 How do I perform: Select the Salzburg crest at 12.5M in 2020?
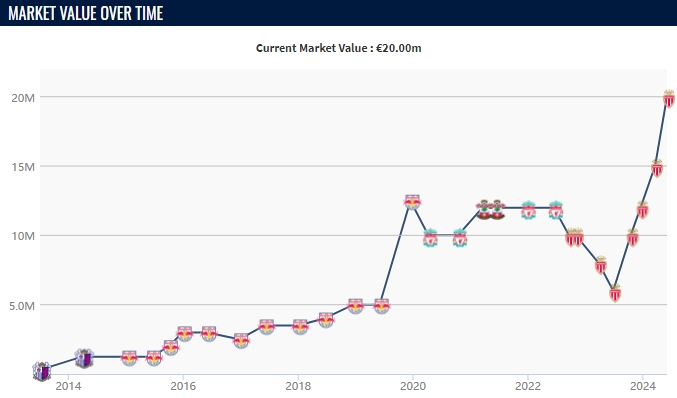click(x=412, y=202)
